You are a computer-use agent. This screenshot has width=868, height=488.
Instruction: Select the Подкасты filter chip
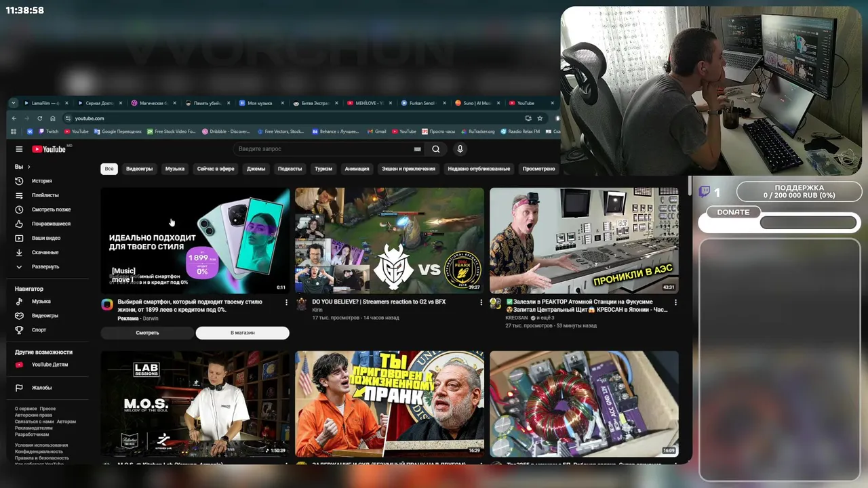pyautogui.click(x=290, y=169)
